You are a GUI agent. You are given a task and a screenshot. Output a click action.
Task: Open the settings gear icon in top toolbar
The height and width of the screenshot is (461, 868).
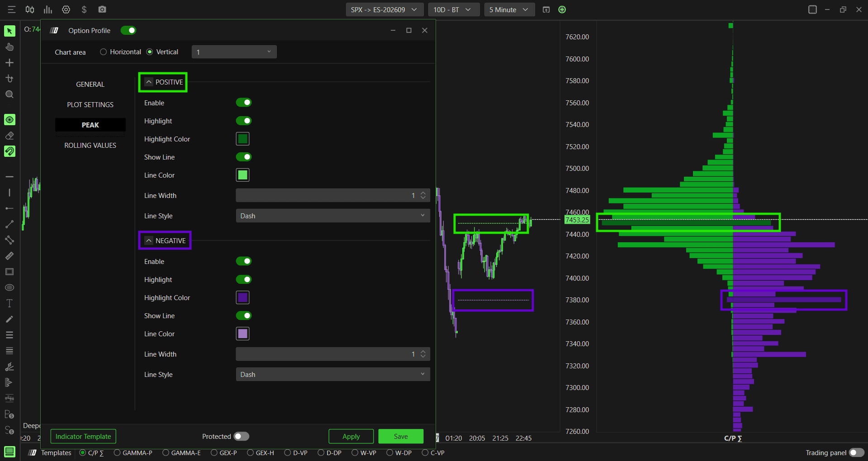(66, 9)
